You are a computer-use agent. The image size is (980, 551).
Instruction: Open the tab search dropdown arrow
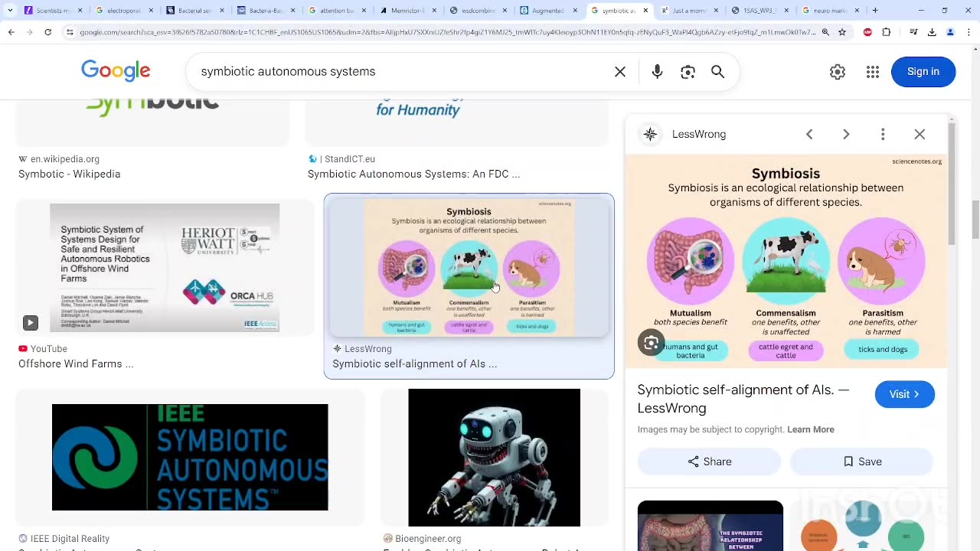pyautogui.click(x=9, y=11)
